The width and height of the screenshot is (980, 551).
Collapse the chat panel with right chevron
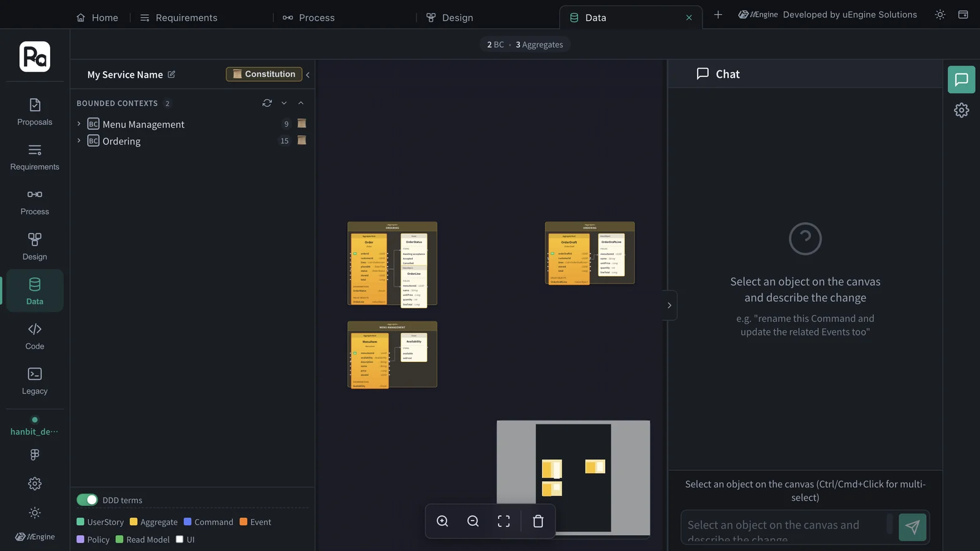coord(669,305)
